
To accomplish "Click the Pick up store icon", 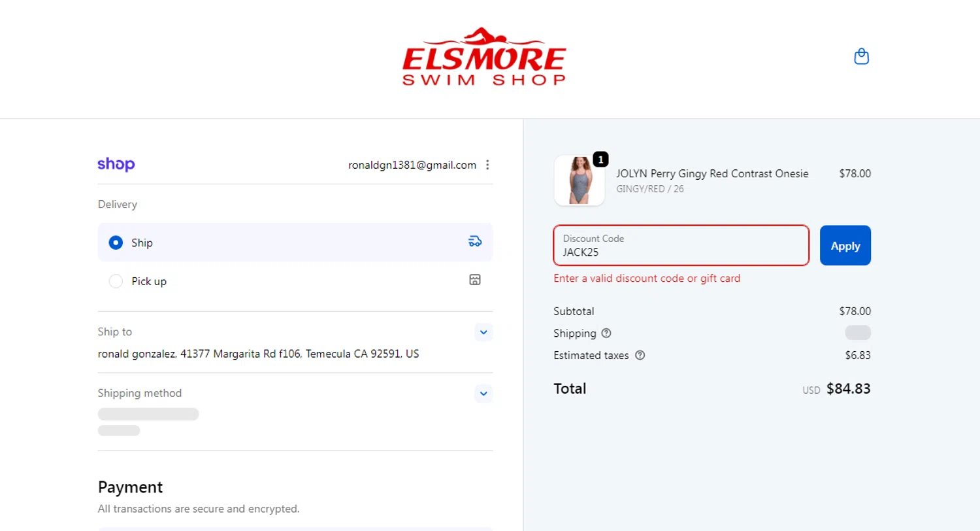I will tap(475, 281).
